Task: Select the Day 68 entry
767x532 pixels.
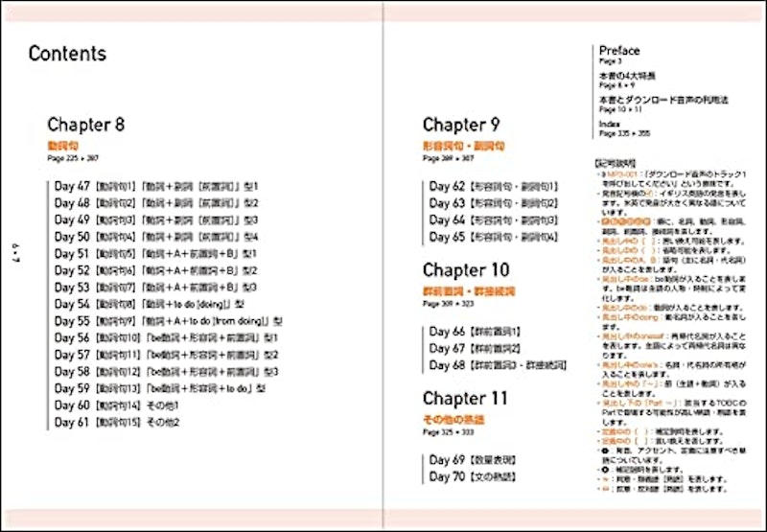Action: [x=498, y=365]
